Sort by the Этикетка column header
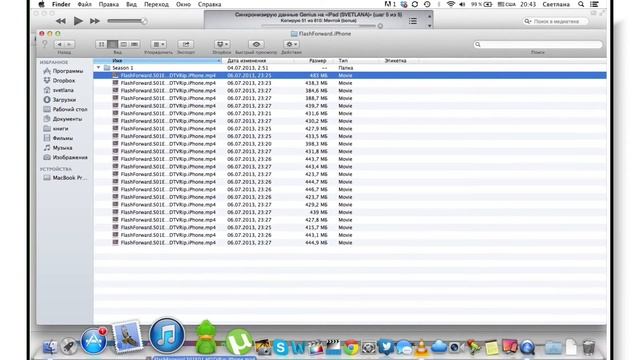 [400, 60]
